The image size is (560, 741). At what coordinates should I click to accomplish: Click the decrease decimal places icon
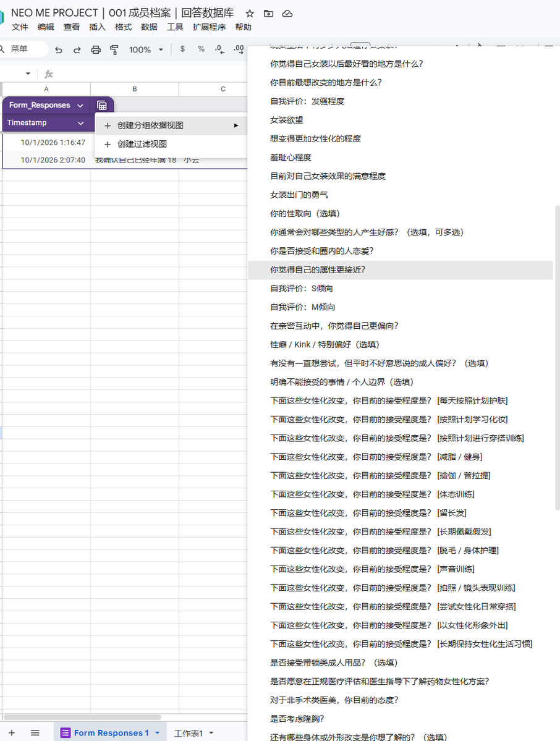[x=219, y=49]
